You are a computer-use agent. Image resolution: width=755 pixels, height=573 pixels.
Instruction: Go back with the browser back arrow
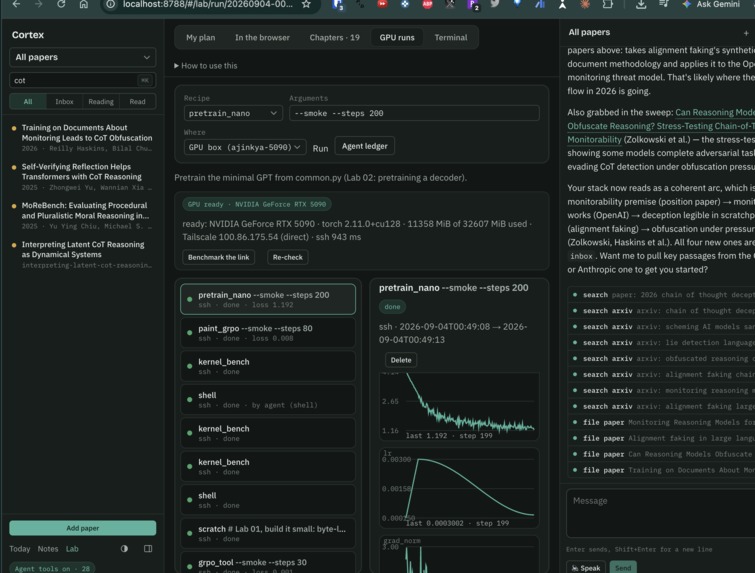coord(16,4)
